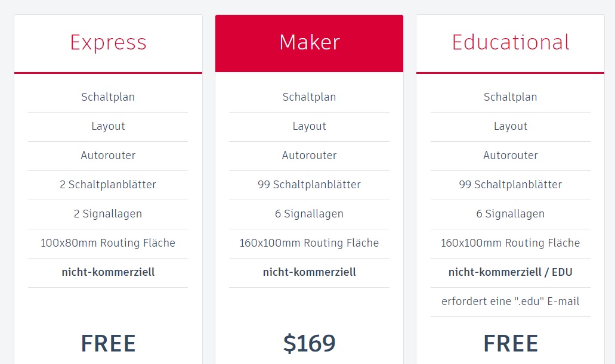615x364 pixels.
Task: Click "160x100mm Routing Fläche" in Maker column
Action: (309, 243)
